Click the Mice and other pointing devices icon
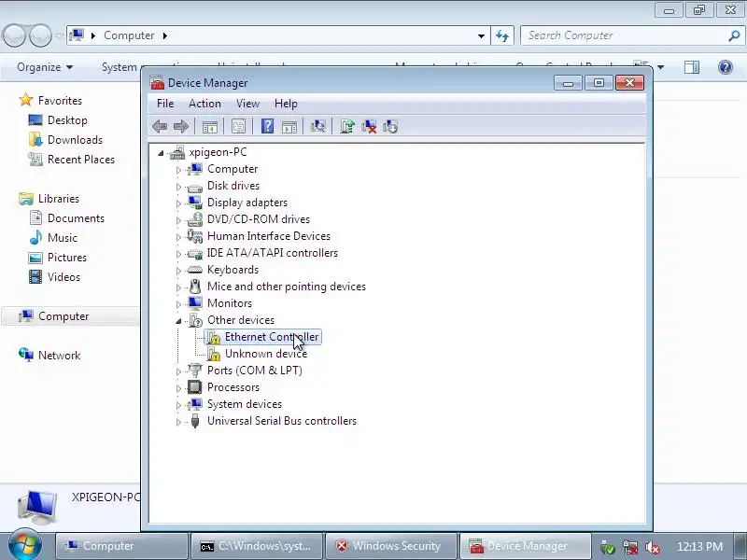The height and width of the screenshot is (560, 747). (x=194, y=287)
